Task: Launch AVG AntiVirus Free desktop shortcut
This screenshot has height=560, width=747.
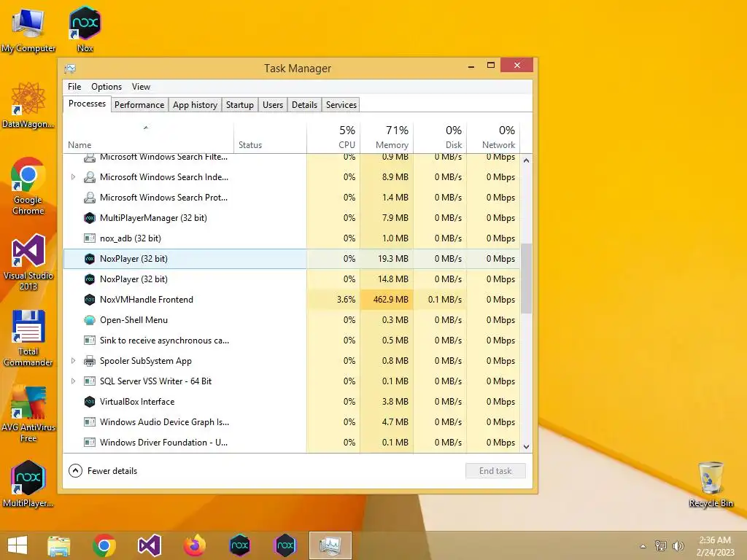Action: click(x=28, y=414)
